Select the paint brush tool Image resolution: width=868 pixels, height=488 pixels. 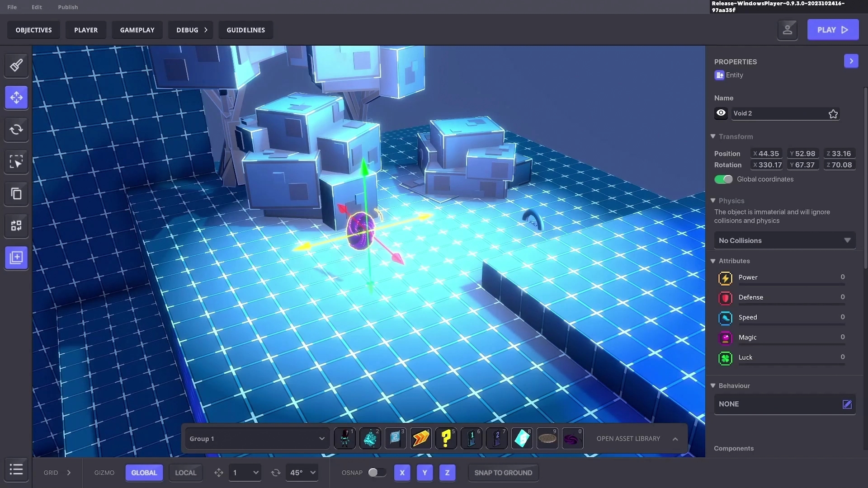click(16, 66)
